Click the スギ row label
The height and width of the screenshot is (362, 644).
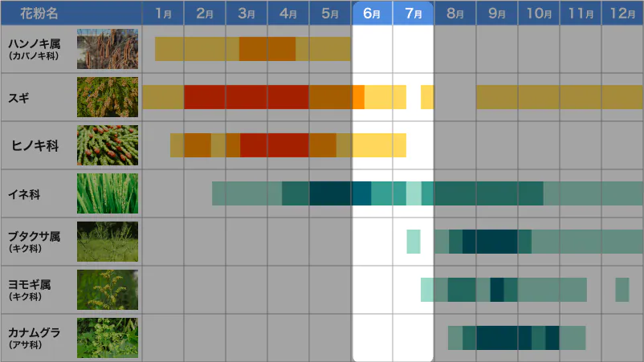pyautogui.click(x=19, y=98)
